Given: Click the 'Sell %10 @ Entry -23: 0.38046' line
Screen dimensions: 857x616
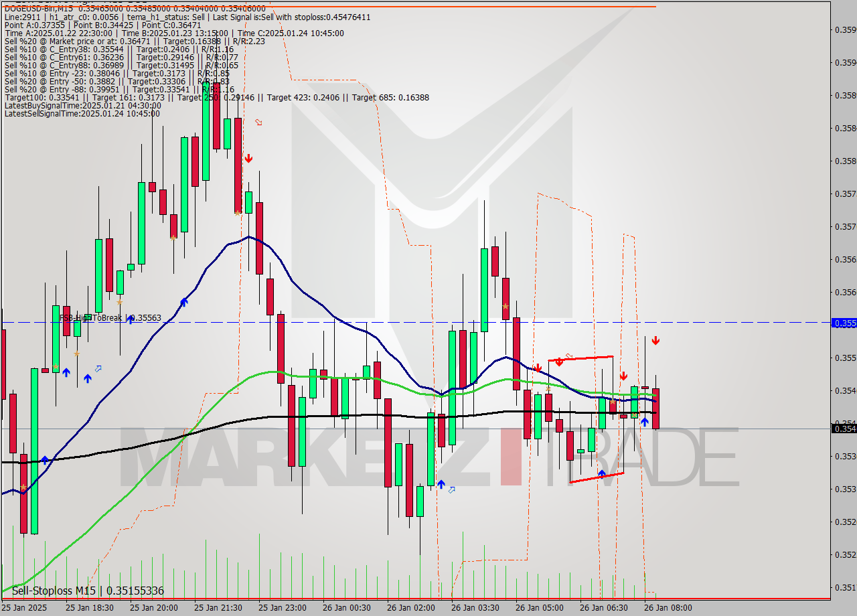Looking at the screenshot, I should coord(117,73).
